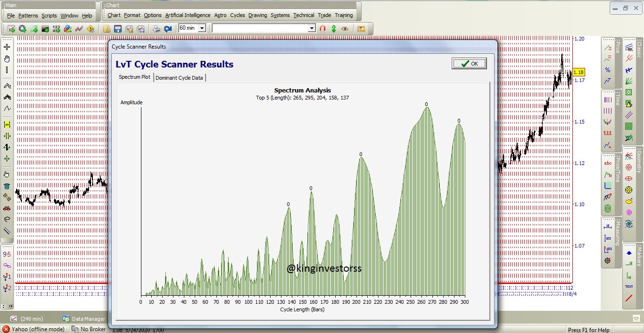The width and height of the screenshot is (644, 333).
Task: Toggle chart visibility with the eye icon
Action: (345, 28)
